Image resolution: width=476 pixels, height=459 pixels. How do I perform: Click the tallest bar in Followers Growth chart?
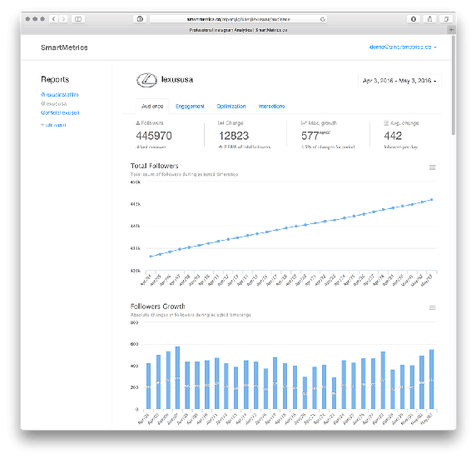177,378
